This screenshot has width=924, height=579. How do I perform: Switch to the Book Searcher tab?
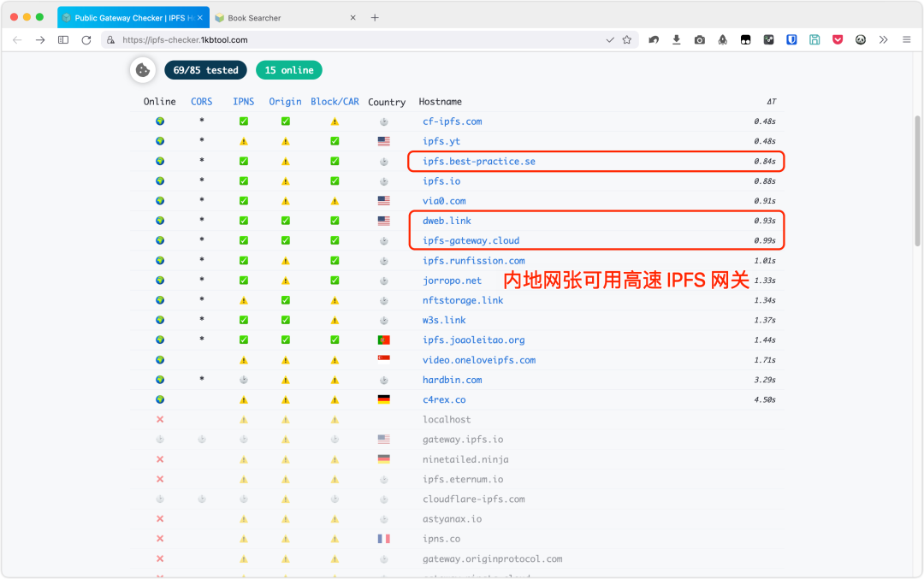[282, 17]
